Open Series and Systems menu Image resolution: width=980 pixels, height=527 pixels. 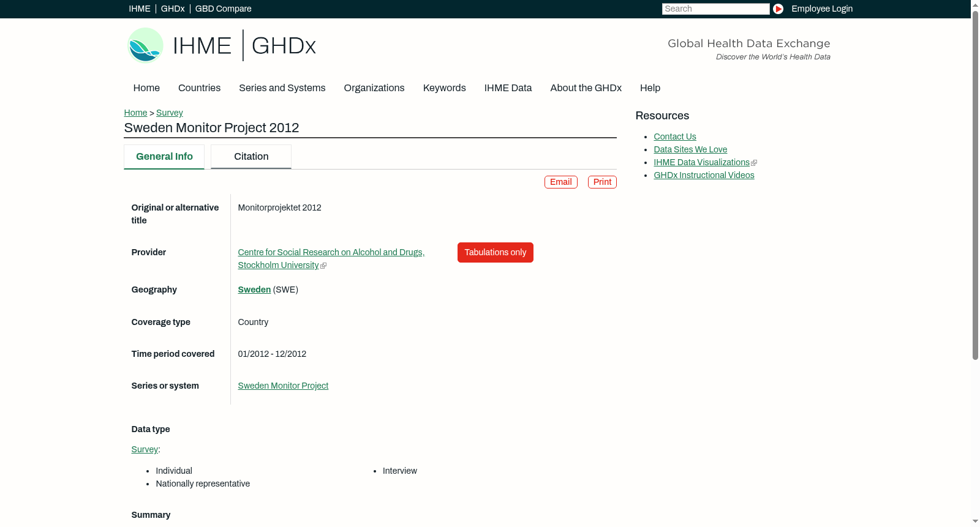point(282,88)
